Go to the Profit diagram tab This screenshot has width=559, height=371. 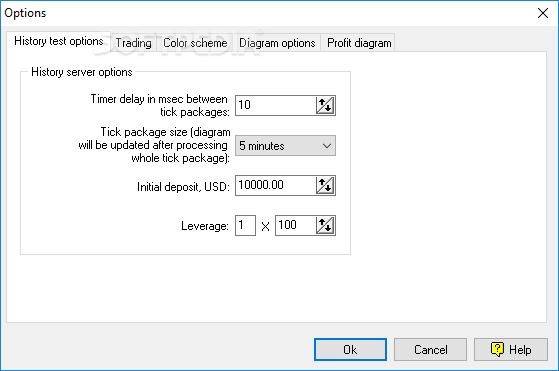359,43
